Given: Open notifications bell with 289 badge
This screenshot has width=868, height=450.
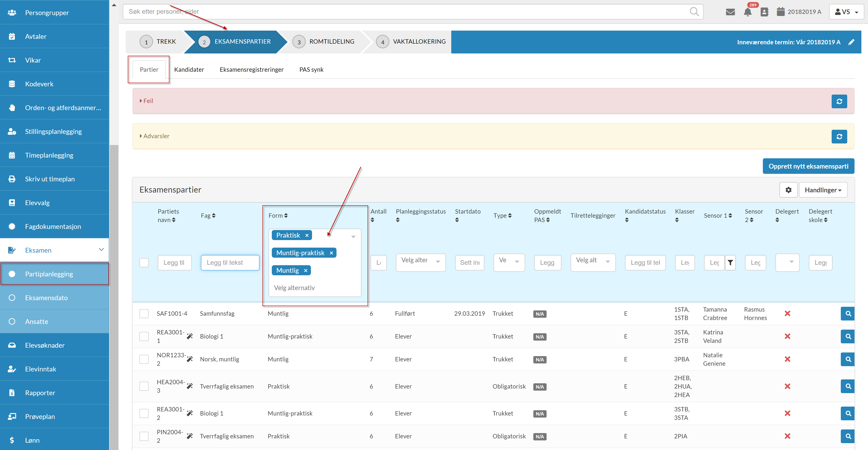Looking at the screenshot, I should [x=748, y=12].
